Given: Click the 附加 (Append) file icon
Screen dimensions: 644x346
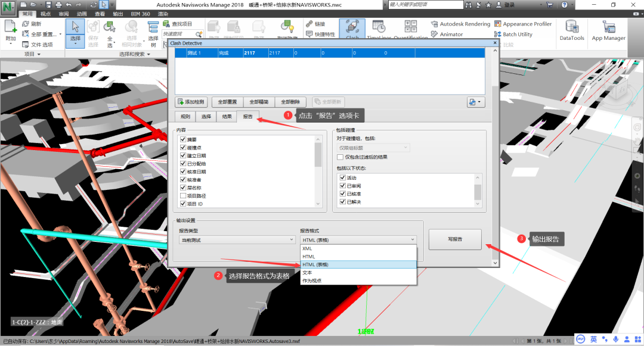Looking at the screenshot, I should (x=10, y=27).
